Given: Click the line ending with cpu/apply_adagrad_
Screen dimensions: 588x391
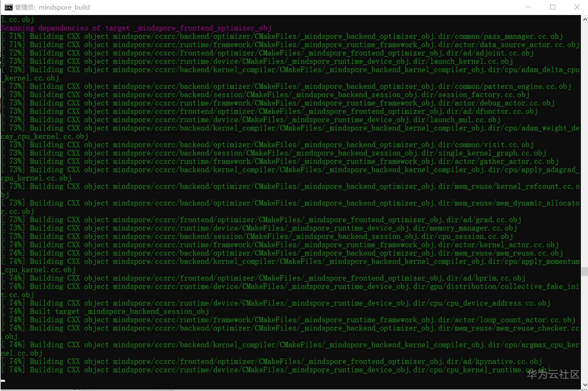Looking at the screenshot, I should pos(290,170).
